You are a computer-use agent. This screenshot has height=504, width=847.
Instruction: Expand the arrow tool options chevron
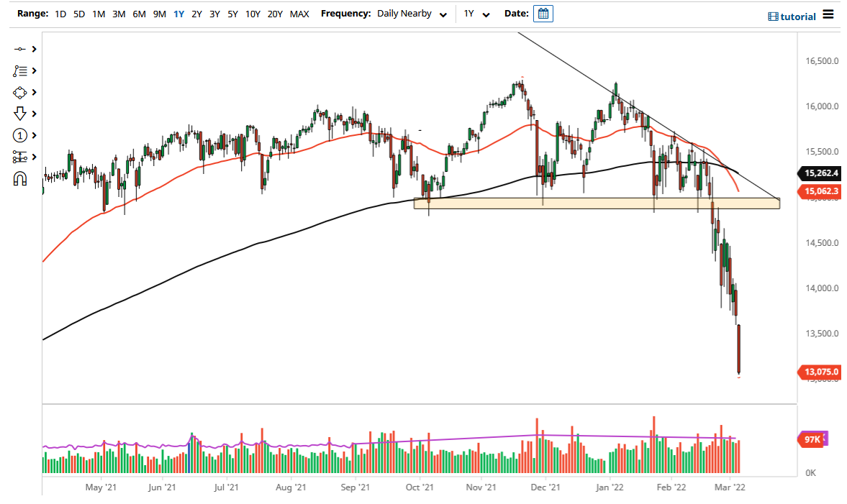pyautogui.click(x=32, y=114)
